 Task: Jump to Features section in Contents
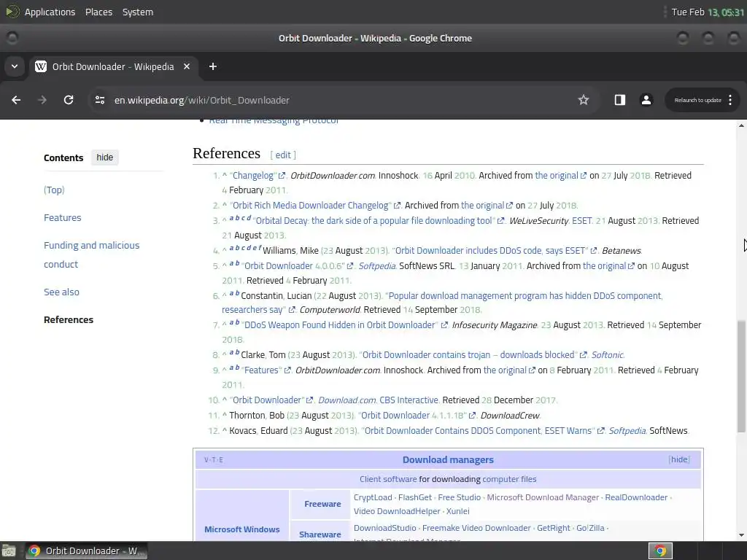(63, 217)
